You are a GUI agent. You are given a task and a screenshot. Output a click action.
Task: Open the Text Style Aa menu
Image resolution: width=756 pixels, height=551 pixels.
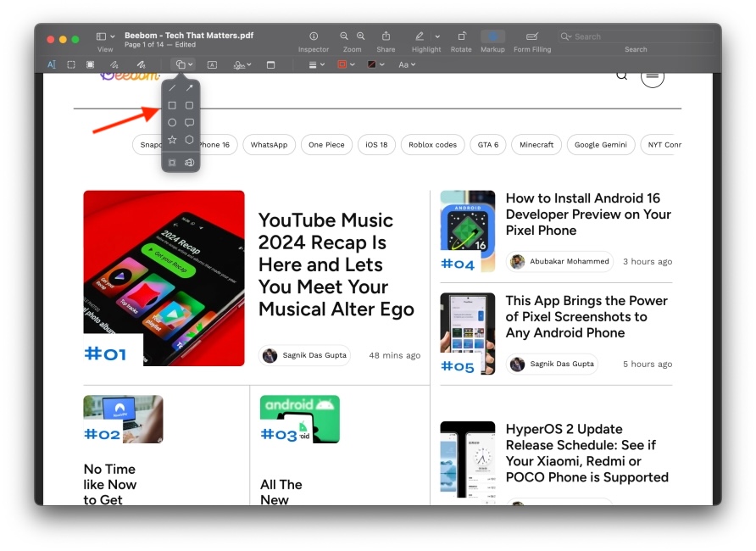tap(407, 64)
